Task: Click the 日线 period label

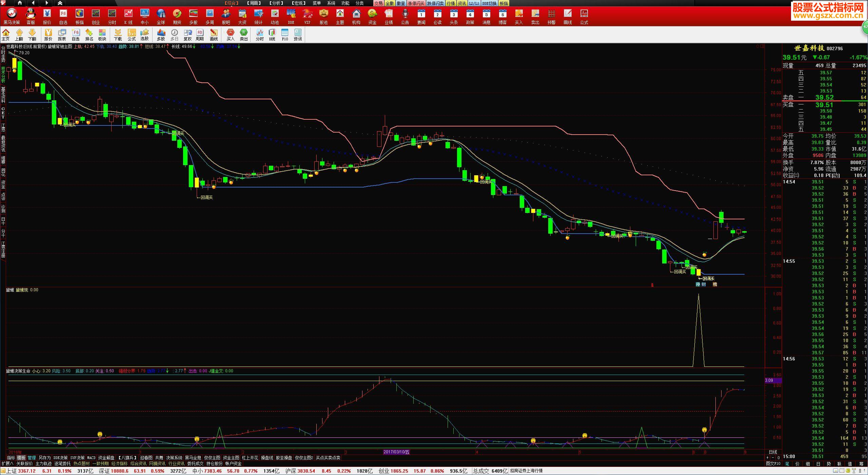Action: coord(773,452)
